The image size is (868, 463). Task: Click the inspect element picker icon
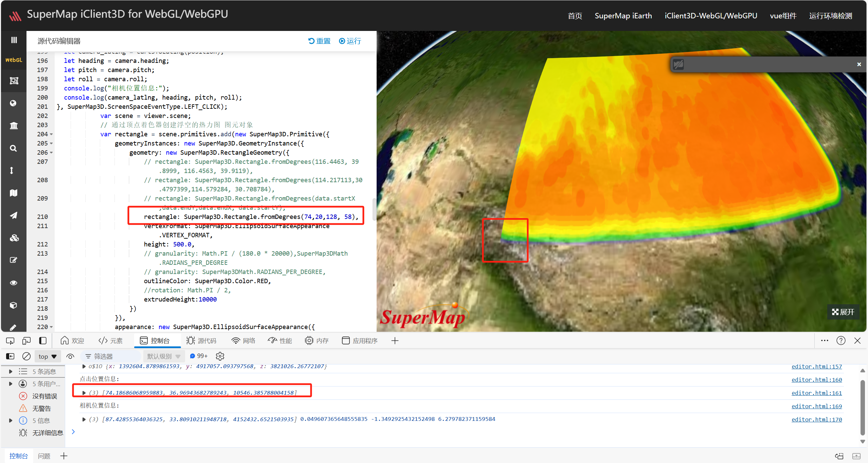(10, 341)
